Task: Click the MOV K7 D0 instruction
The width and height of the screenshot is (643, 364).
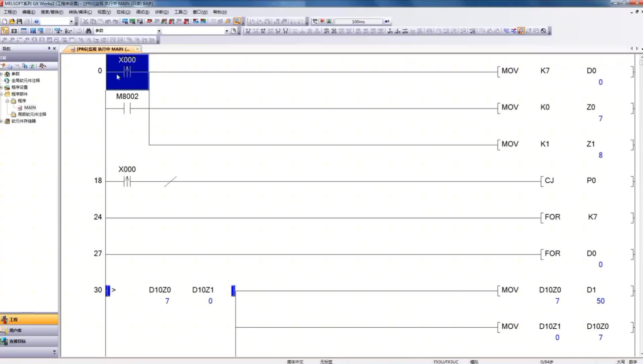Action: coord(565,71)
